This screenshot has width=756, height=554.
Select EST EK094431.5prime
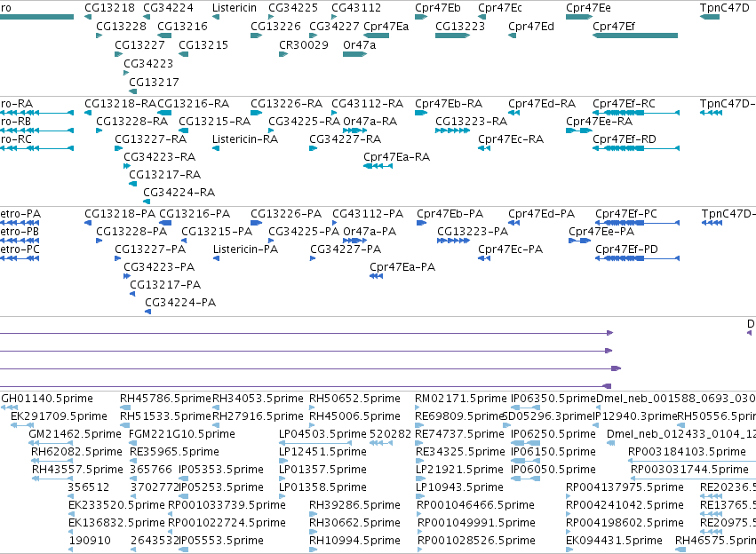614,541
